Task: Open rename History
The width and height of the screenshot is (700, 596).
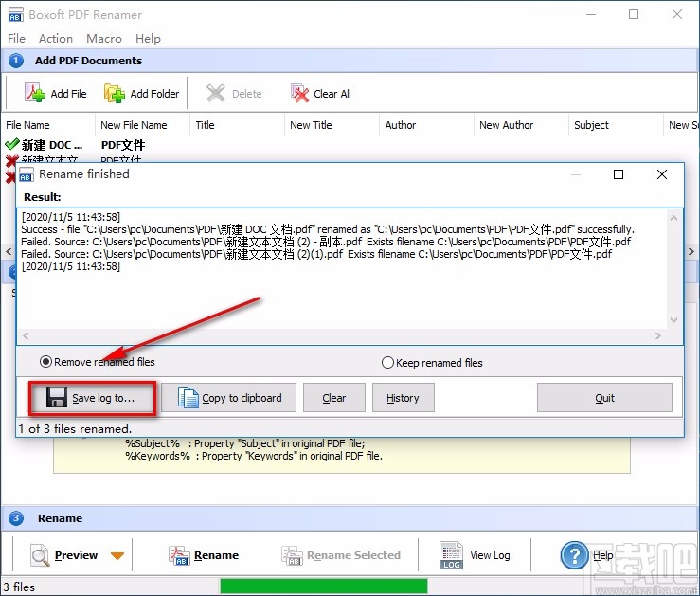Action: (404, 398)
